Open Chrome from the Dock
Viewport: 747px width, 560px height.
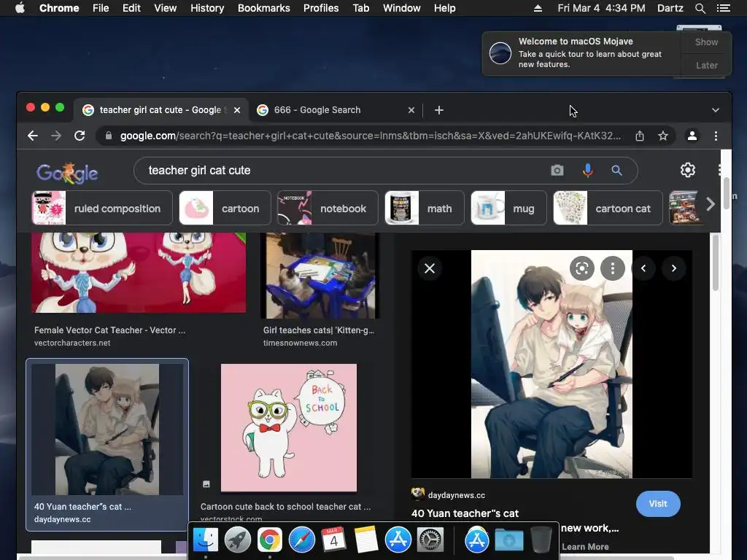(x=270, y=540)
